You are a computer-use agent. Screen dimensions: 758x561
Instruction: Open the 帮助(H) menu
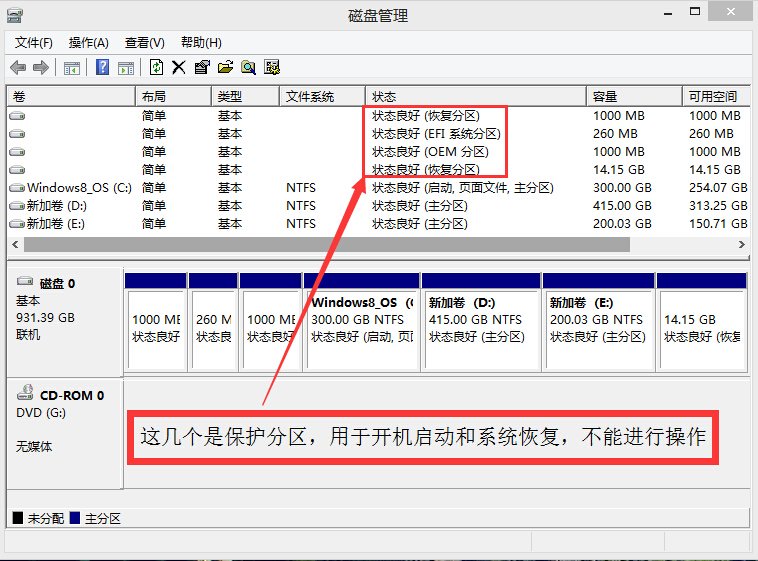[x=201, y=43]
